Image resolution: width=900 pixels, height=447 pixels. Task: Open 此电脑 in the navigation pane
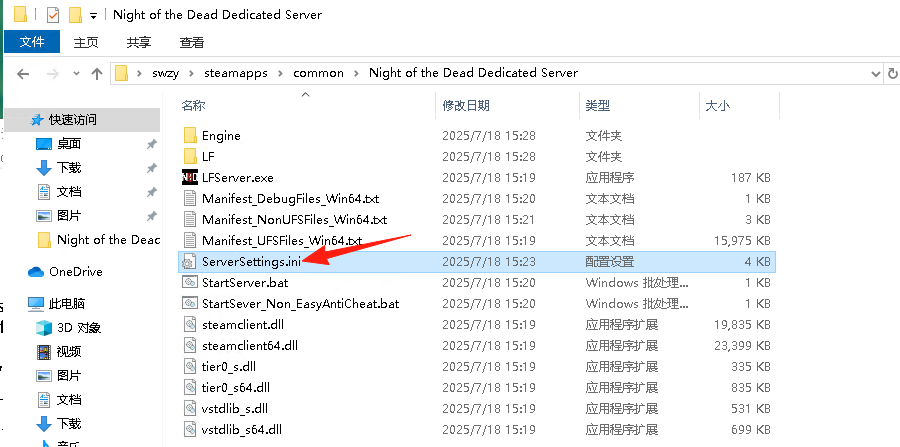67,304
